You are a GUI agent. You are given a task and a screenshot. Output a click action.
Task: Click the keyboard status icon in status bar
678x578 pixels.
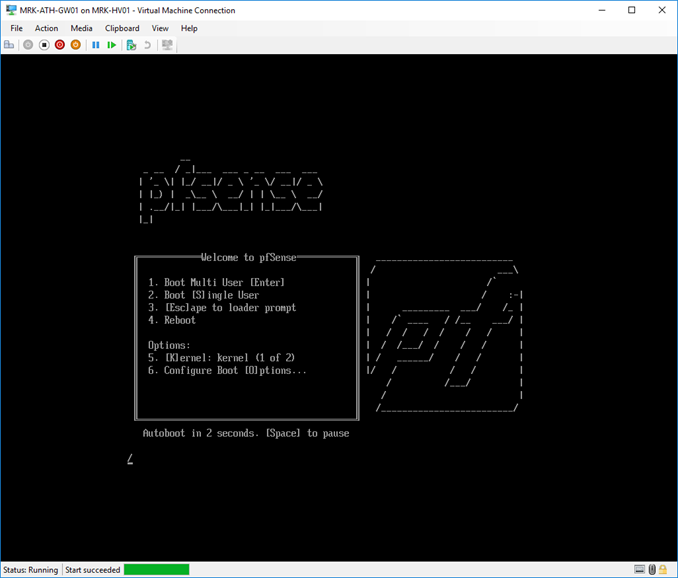point(640,569)
